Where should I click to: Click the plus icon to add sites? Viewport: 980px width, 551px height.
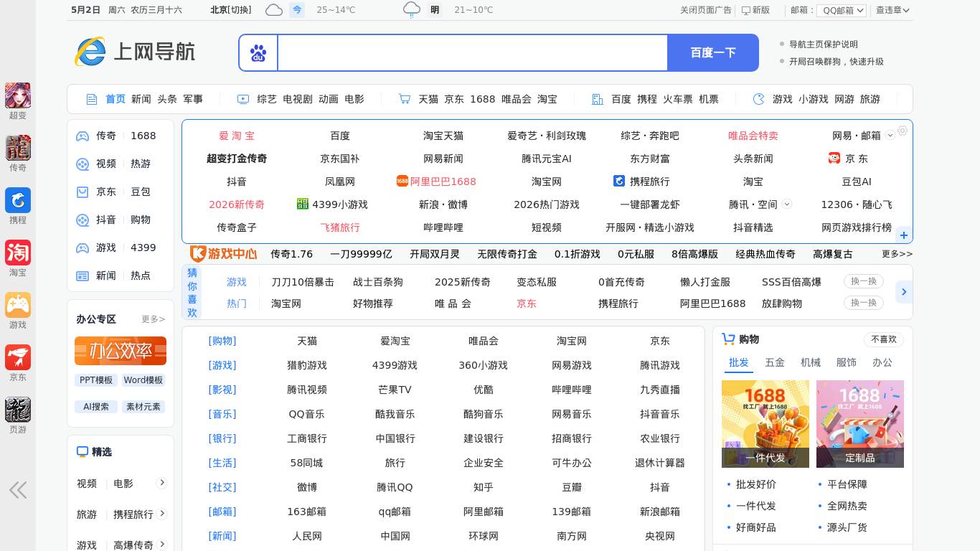[x=904, y=235]
